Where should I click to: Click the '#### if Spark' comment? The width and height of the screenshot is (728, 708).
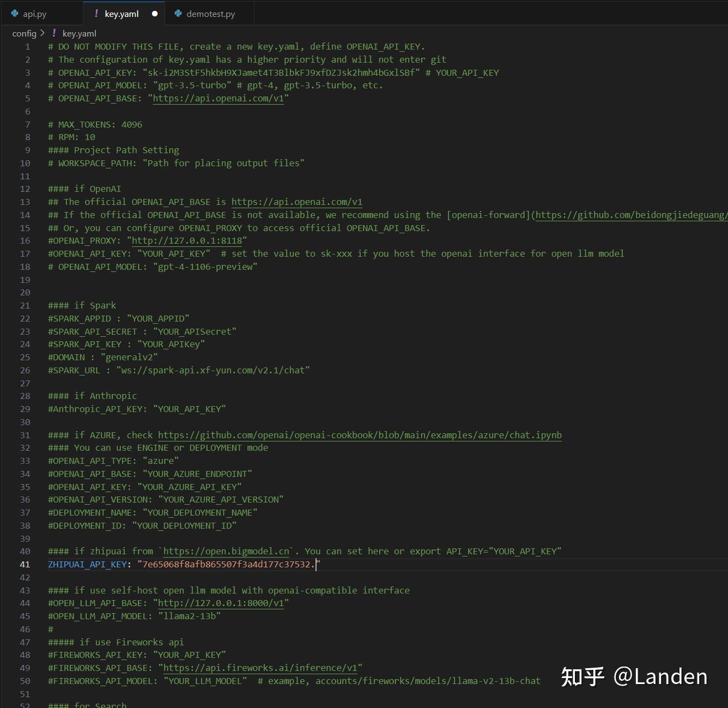point(82,305)
